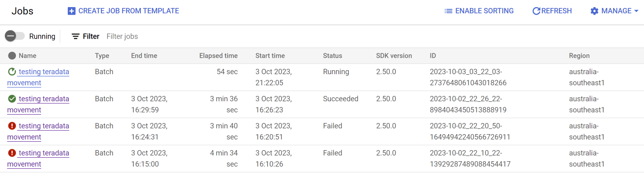Click the green succeeded checkmark icon
Image resolution: width=644 pixels, height=175 pixels.
coord(12,99)
